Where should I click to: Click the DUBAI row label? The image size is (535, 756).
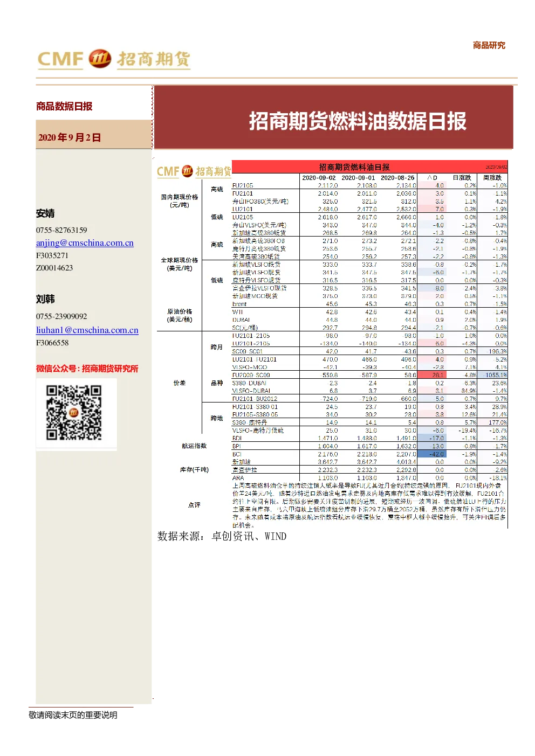click(241, 320)
